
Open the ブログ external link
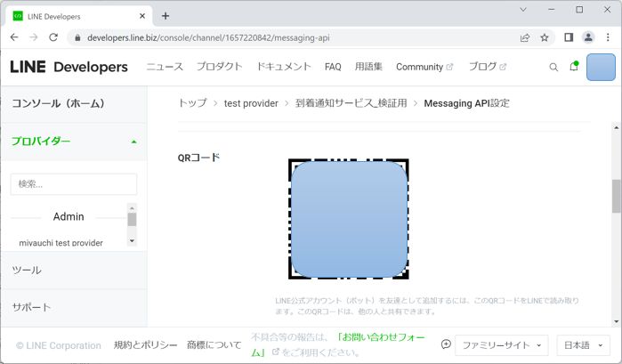coord(487,67)
